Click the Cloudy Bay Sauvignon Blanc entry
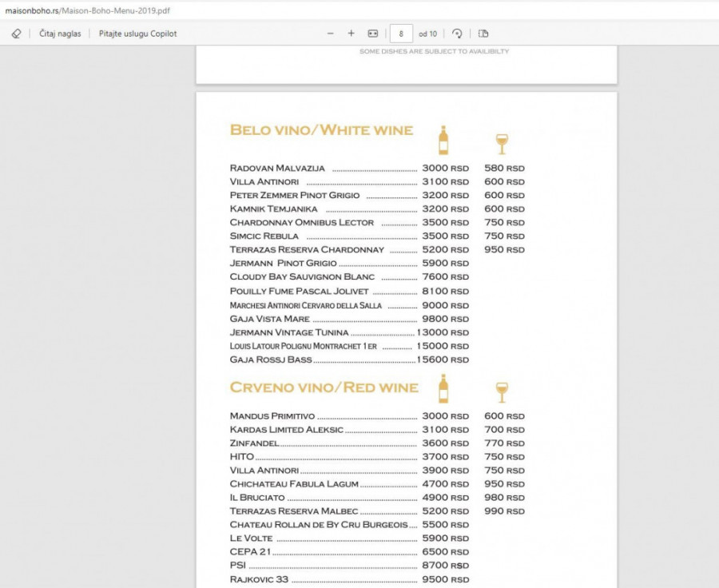This screenshot has width=719, height=588. pos(302,277)
